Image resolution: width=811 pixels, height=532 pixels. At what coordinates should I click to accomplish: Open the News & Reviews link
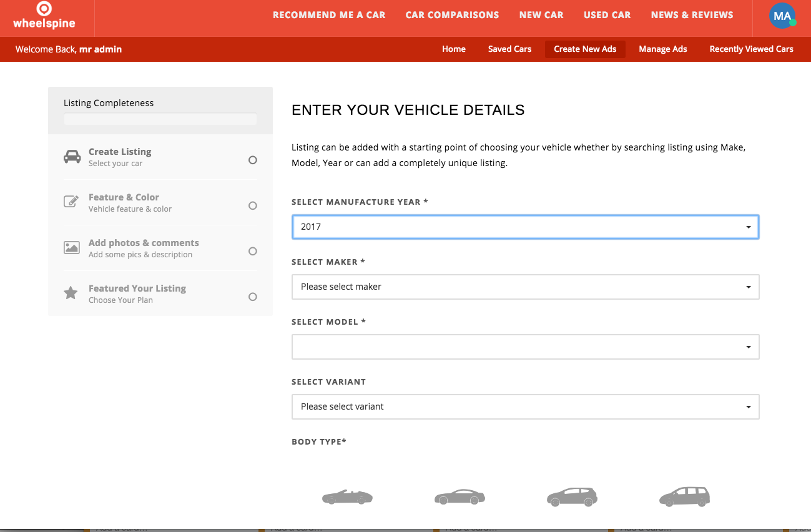click(x=692, y=15)
